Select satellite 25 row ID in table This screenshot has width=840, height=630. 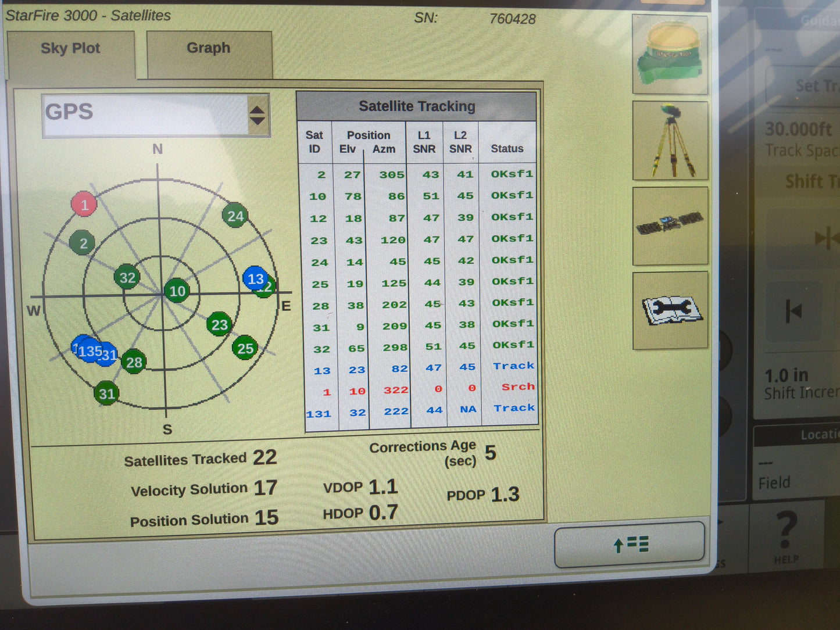tap(320, 284)
